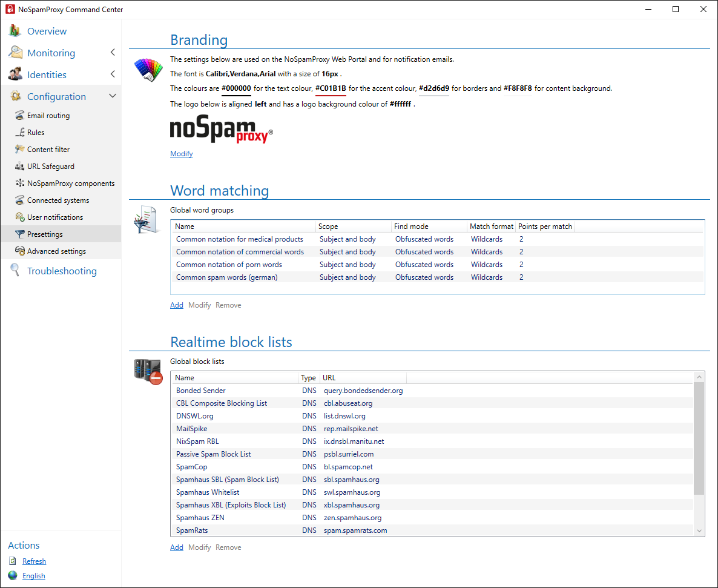Collapse the Configuration section chevron
This screenshot has height=588, width=718.
coord(113,96)
